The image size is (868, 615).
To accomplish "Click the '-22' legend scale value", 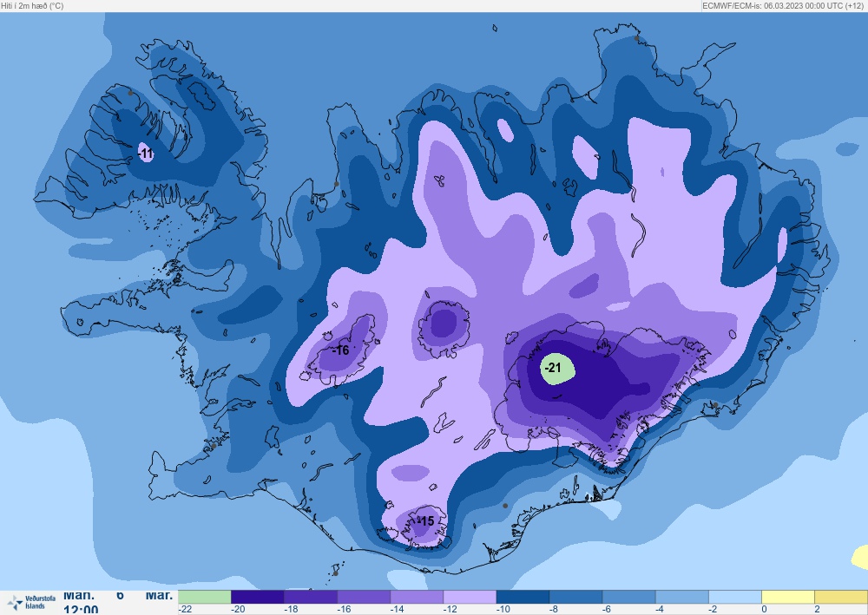I will click(186, 609).
